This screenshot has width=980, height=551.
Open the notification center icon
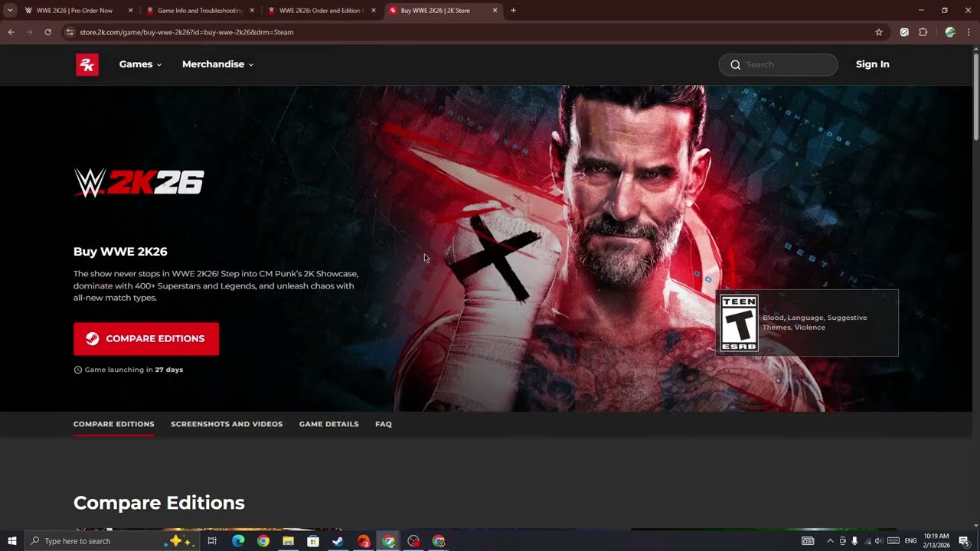(x=964, y=541)
